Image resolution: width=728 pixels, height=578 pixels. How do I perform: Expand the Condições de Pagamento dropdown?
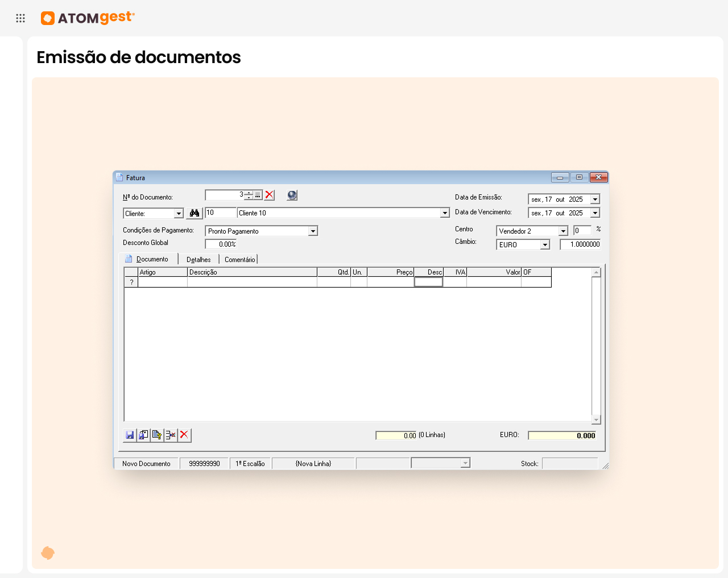point(312,231)
